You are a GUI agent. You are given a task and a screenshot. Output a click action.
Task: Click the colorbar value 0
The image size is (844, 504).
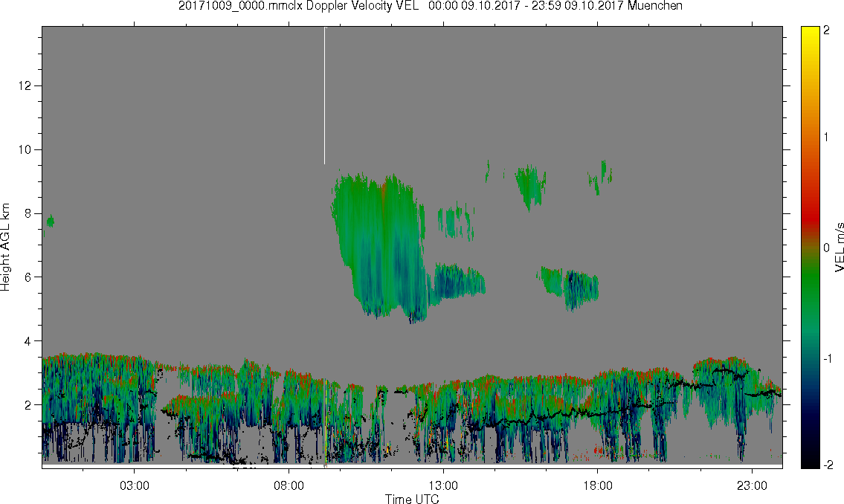click(826, 248)
